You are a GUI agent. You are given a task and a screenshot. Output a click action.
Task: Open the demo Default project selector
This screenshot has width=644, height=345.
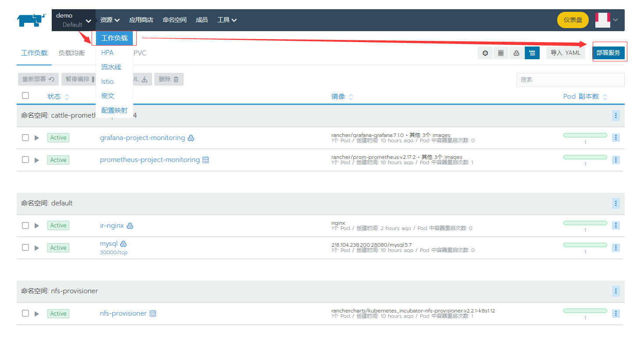tap(74, 20)
